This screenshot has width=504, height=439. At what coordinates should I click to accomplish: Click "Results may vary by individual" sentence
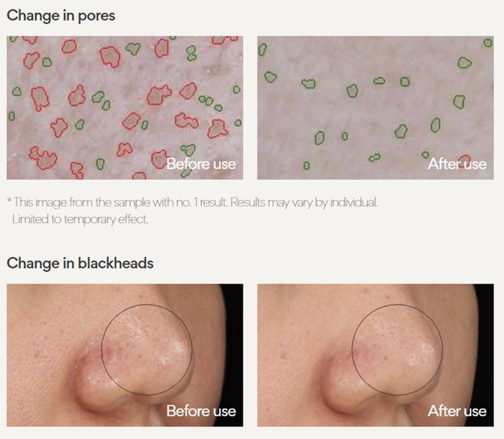304,202
